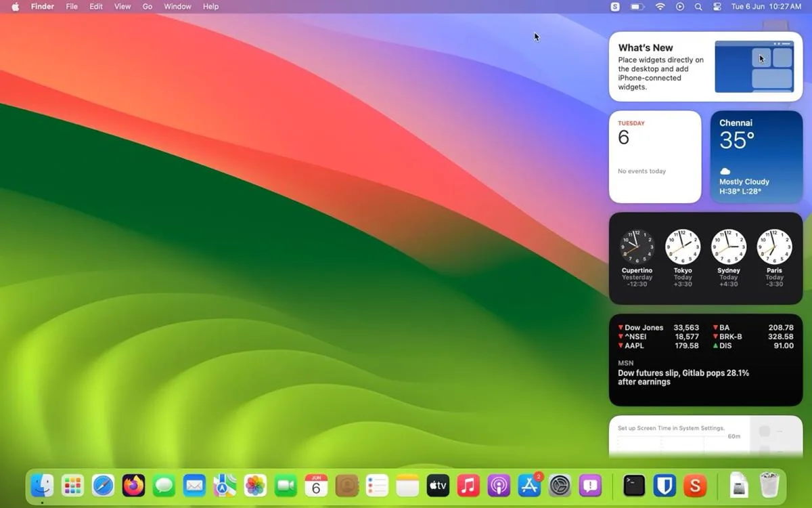Click the Now Playing menu bar icon
Image resolution: width=812 pixels, height=508 pixels.
pos(680,7)
